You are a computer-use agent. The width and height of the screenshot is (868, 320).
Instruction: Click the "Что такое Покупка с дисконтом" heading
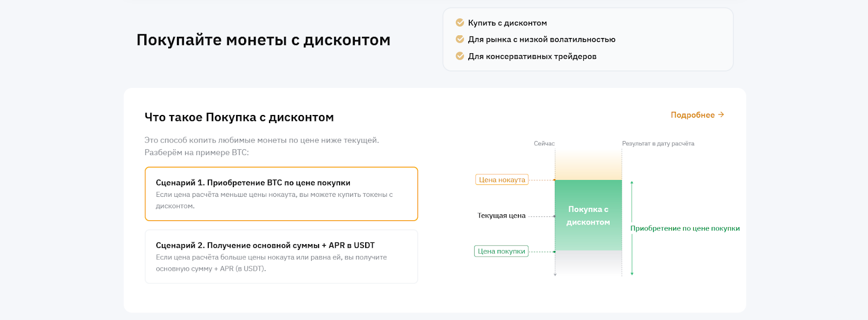coord(239,118)
